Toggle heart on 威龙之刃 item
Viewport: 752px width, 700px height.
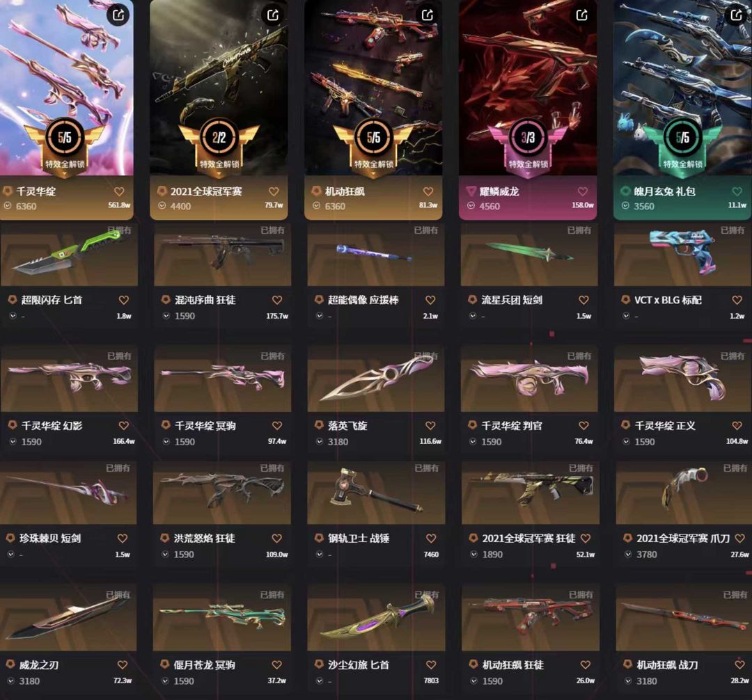point(123,665)
